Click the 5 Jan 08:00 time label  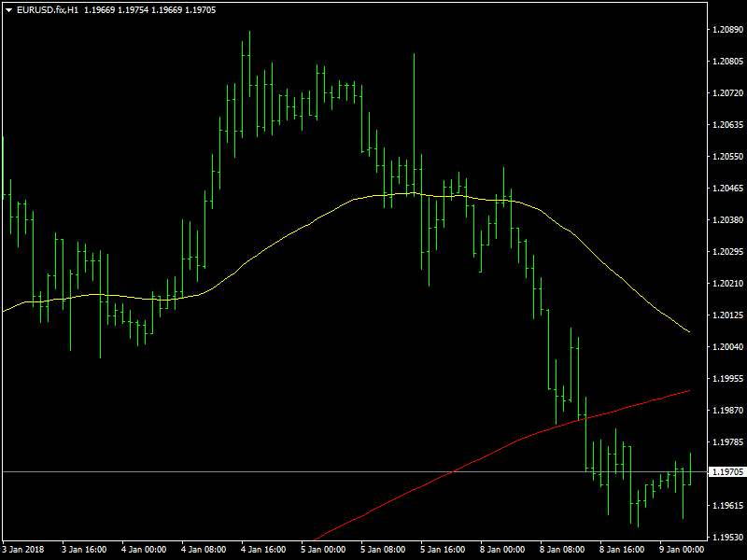383,550
